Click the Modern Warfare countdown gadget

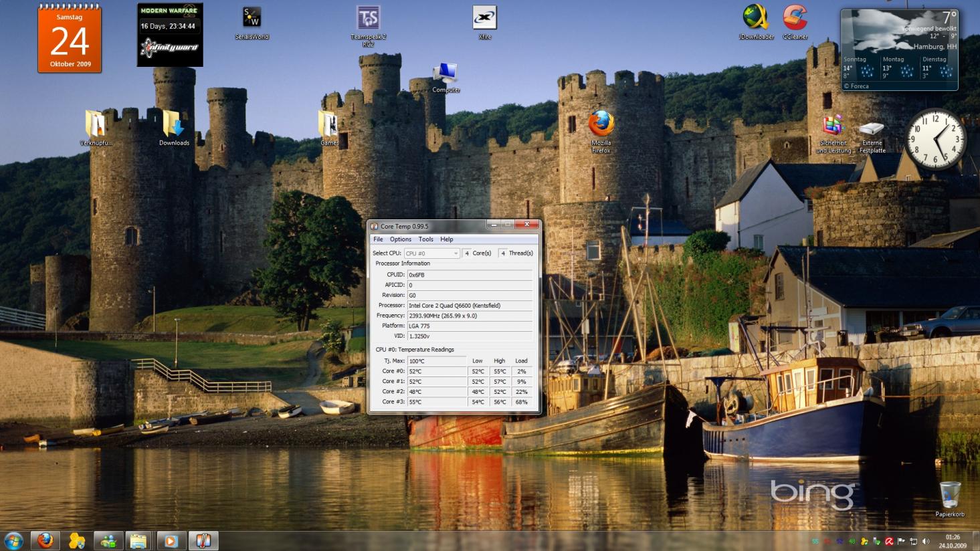[x=170, y=35]
